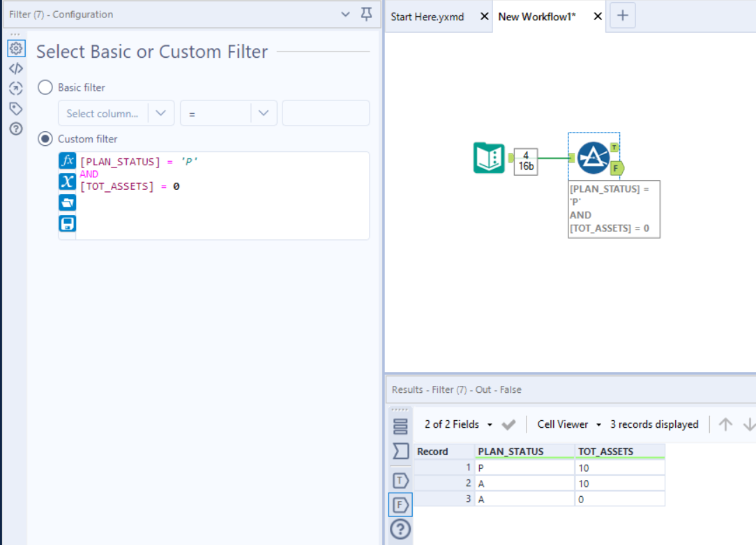Select the True output anchor icon on left rail
This screenshot has width=756, height=545.
(x=400, y=480)
